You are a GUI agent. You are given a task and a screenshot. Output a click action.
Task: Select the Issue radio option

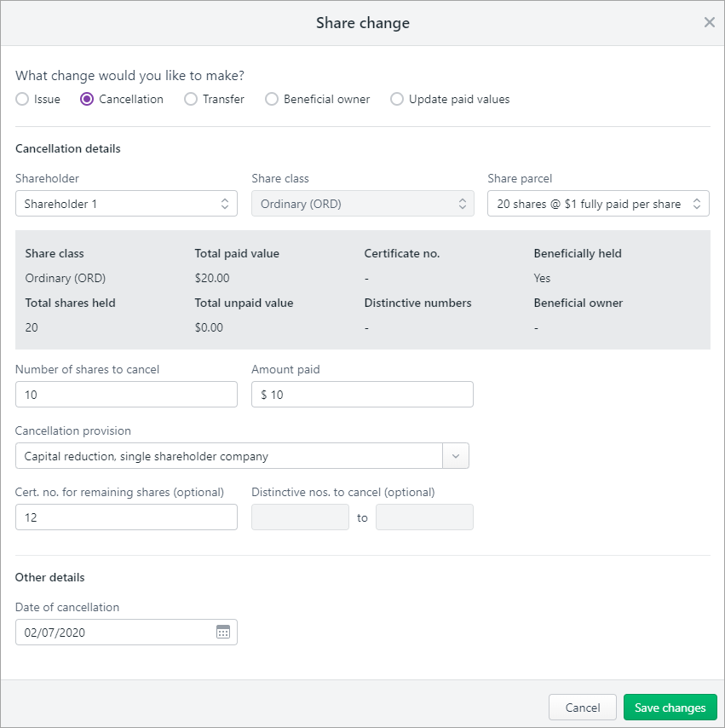(x=22, y=99)
